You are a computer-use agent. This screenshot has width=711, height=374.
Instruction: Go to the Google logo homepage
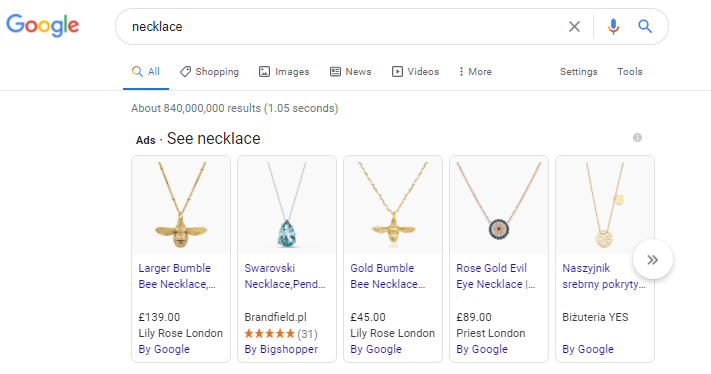pyautogui.click(x=43, y=25)
